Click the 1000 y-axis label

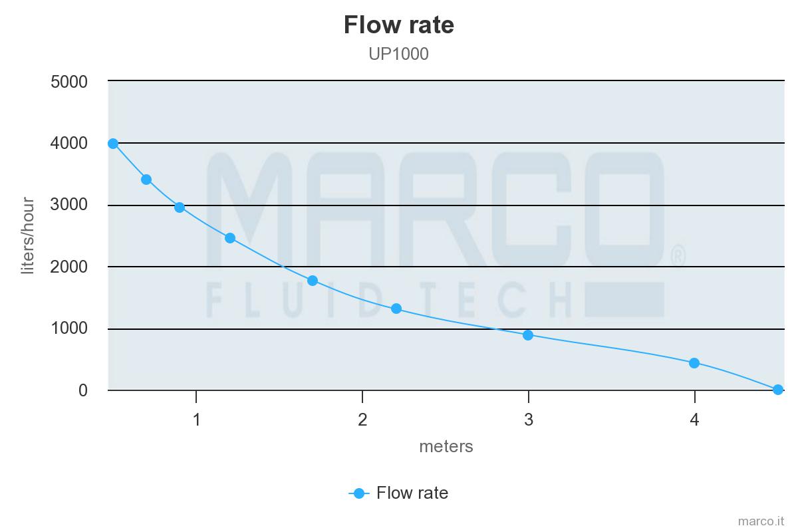pyautogui.click(x=69, y=329)
